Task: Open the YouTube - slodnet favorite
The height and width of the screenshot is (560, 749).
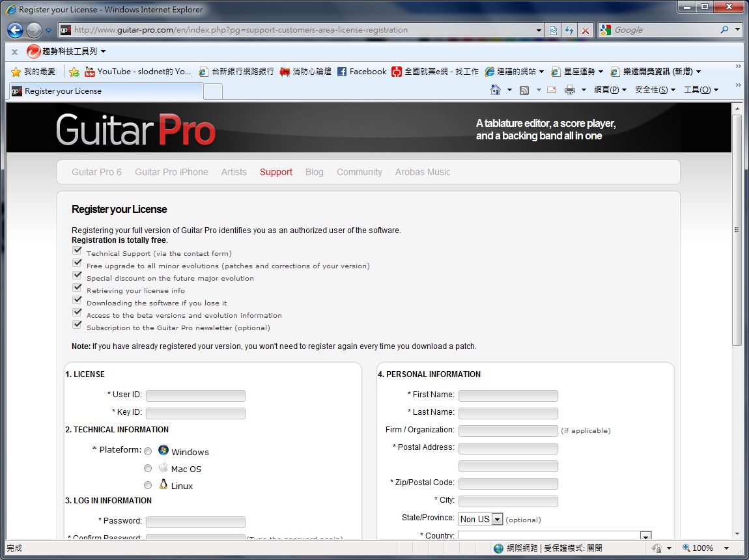Action: point(137,72)
